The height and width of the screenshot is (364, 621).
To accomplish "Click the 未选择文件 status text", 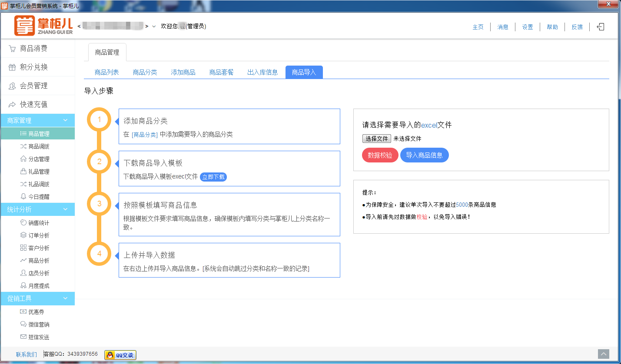I will (x=407, y=139).
